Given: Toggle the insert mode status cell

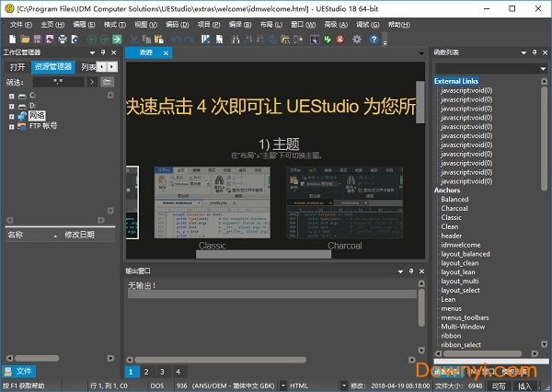Looking at the screenshot, I should [x=524, y=386].
